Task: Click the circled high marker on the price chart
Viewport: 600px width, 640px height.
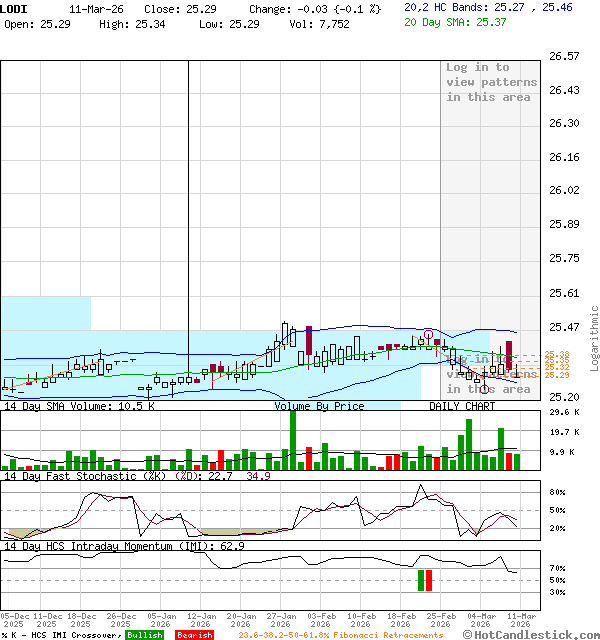Action: [x=428, y=334]
